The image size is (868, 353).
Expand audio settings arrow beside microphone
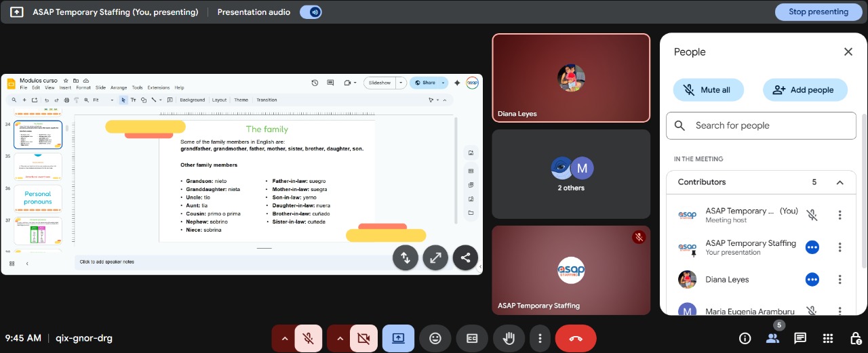click(x=284, y=338)
